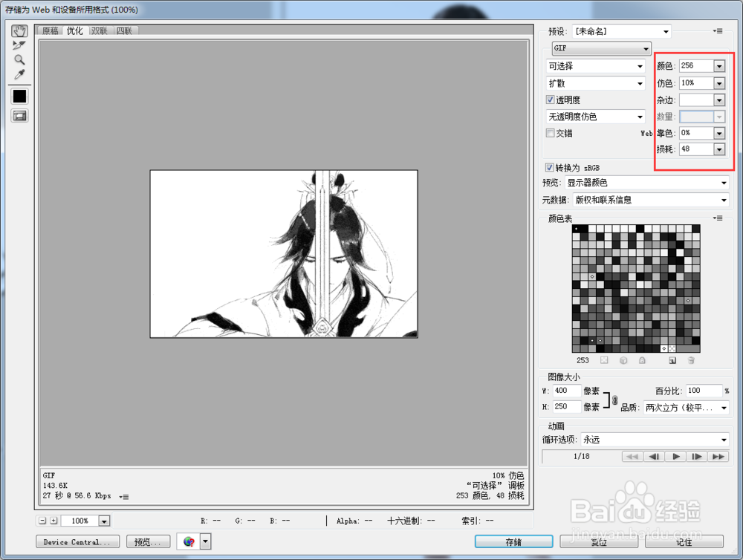
Task: Open the 循环选项 永远 dropdown
Action: 655,440
